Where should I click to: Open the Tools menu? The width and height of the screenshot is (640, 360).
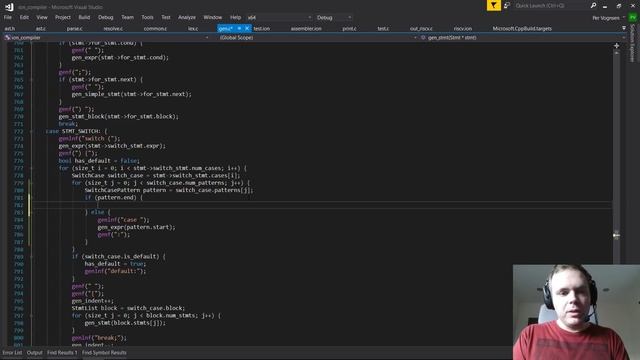tap(147, 18)
